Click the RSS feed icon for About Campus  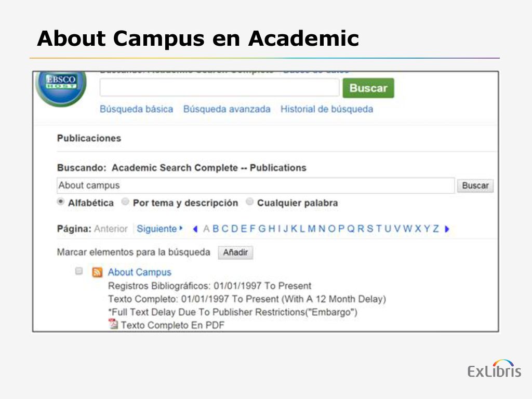(x=97, y=272)
